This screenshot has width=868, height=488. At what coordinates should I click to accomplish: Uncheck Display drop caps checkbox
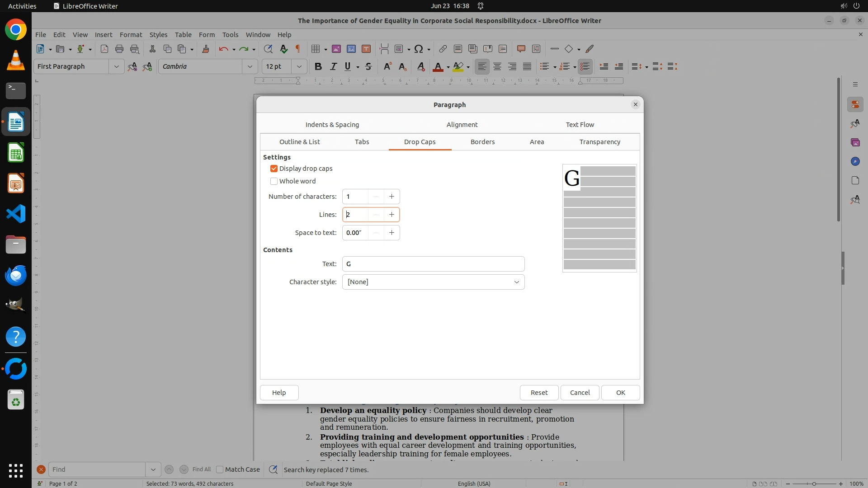pos(274,169)
